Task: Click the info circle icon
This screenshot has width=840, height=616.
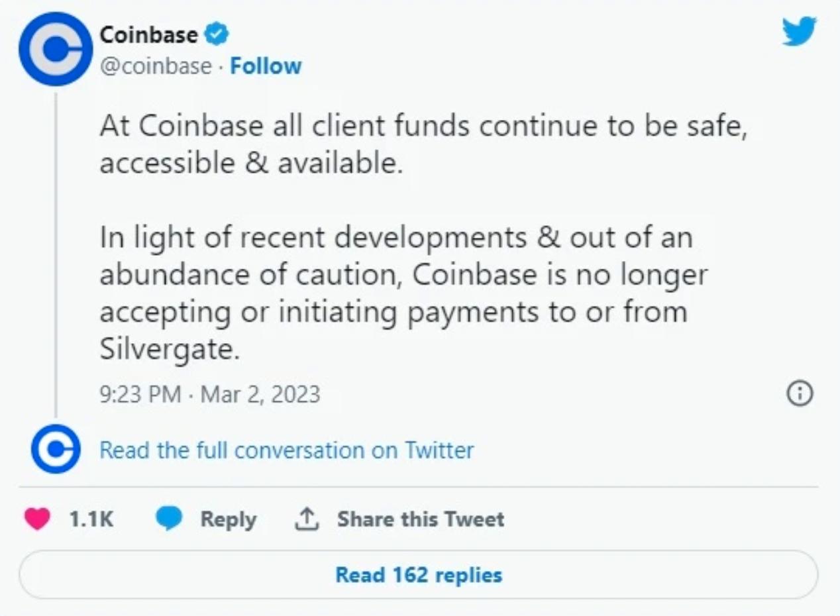Action: pyautogui.click(x=799, y=394)
